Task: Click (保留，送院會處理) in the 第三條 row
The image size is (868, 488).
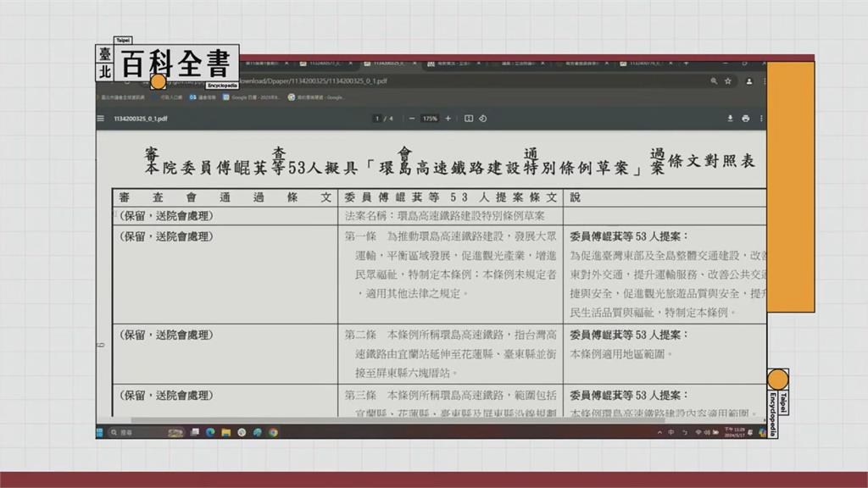Action: (x=166, y=396)
